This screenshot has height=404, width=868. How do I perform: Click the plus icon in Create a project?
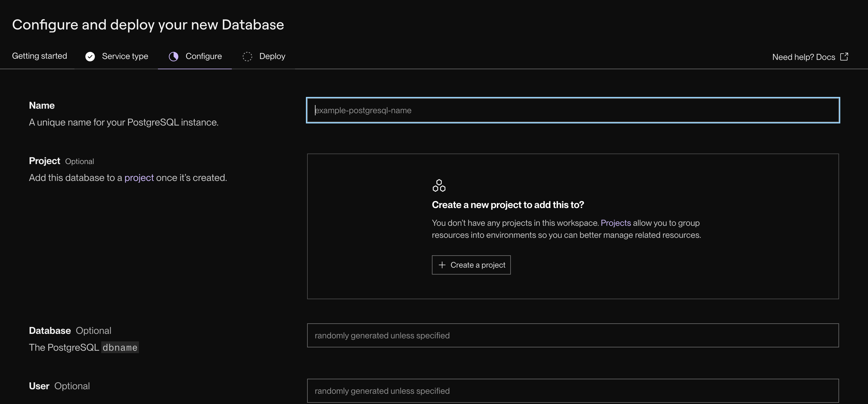coord(442,265)
